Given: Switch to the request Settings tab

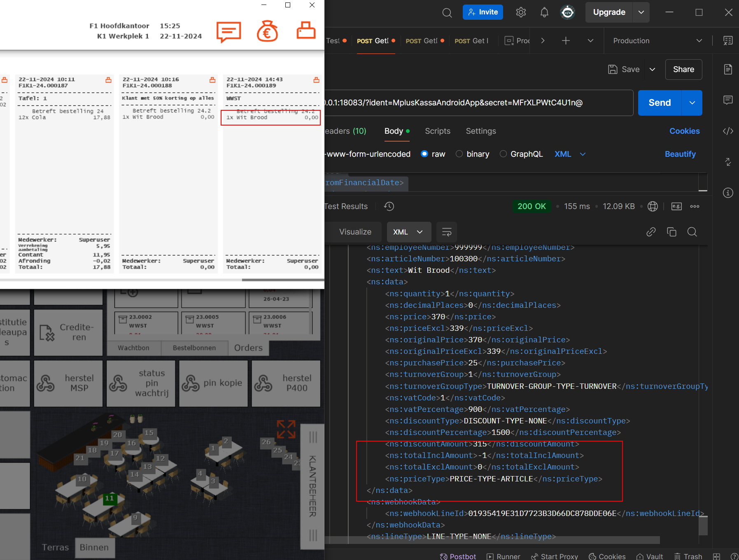Looking at the screenshot, I should point(481,131).
